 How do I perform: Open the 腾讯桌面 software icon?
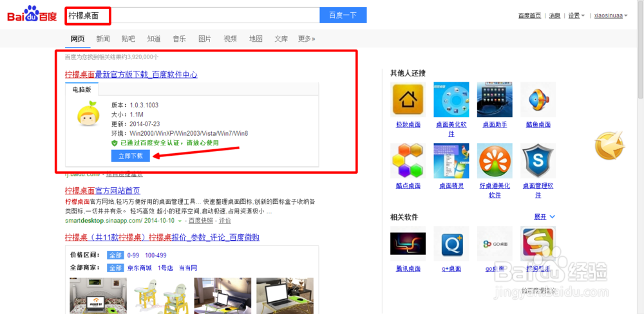408,243
